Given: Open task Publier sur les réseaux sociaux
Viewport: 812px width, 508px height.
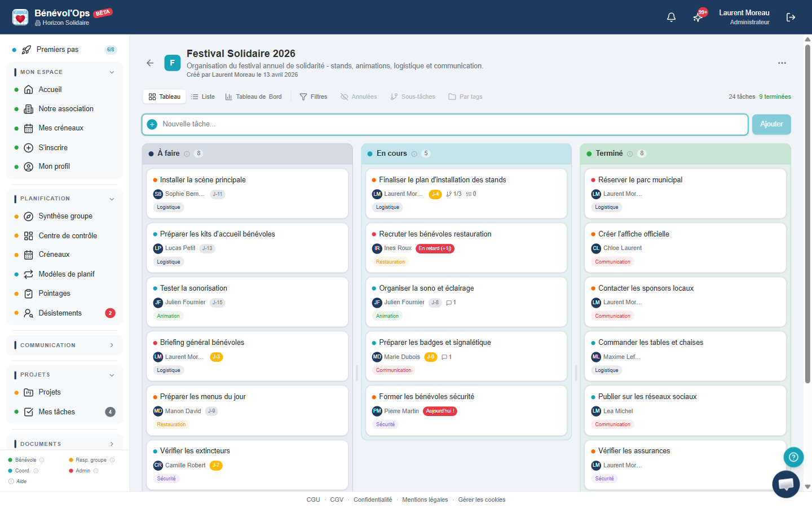Looking at the screenshot, I should (x=685, y=410).
